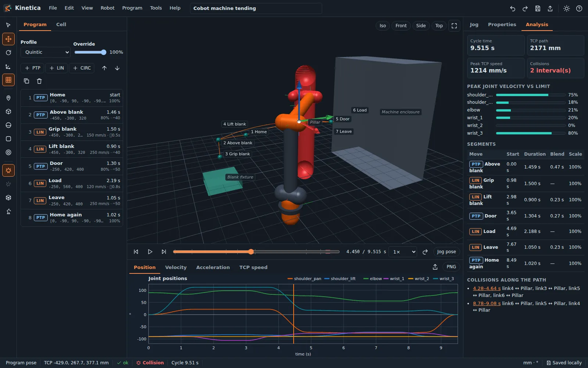Open help via the question mark icon
This screenshot has height=368, width=588.
point(579,8)
